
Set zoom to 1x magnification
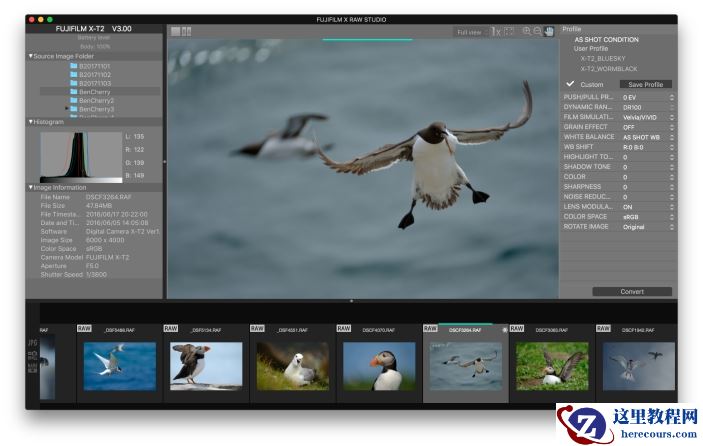(x=495, y=31)
